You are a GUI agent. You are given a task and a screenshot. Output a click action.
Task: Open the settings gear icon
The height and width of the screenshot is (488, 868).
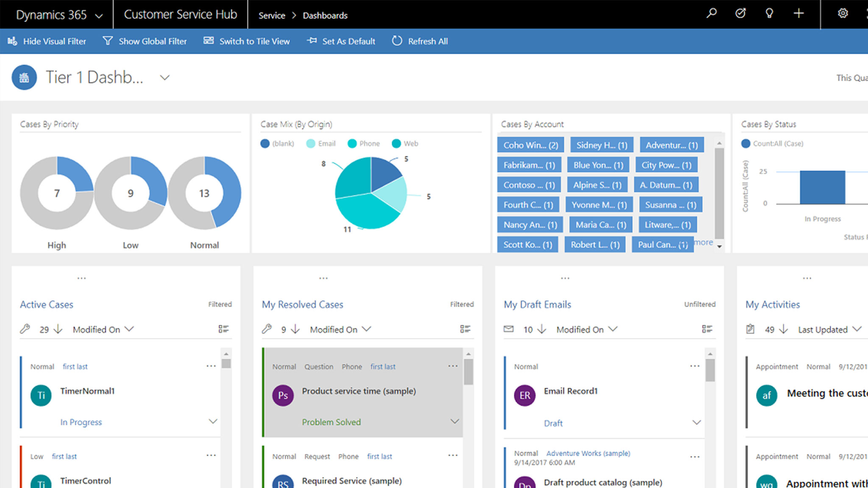[843, 14]
